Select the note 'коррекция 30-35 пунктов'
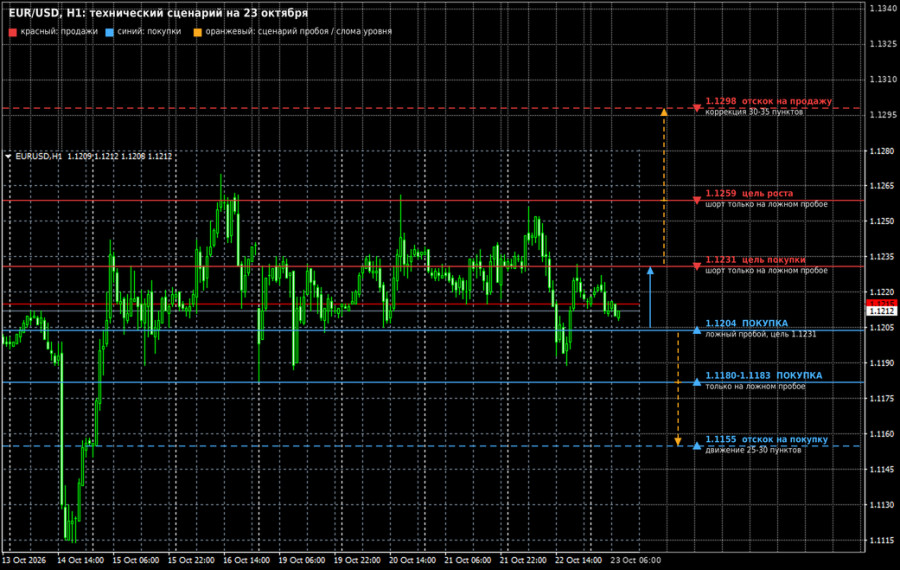This screenshot has width=900, height=570. click(x=754, y=112)
